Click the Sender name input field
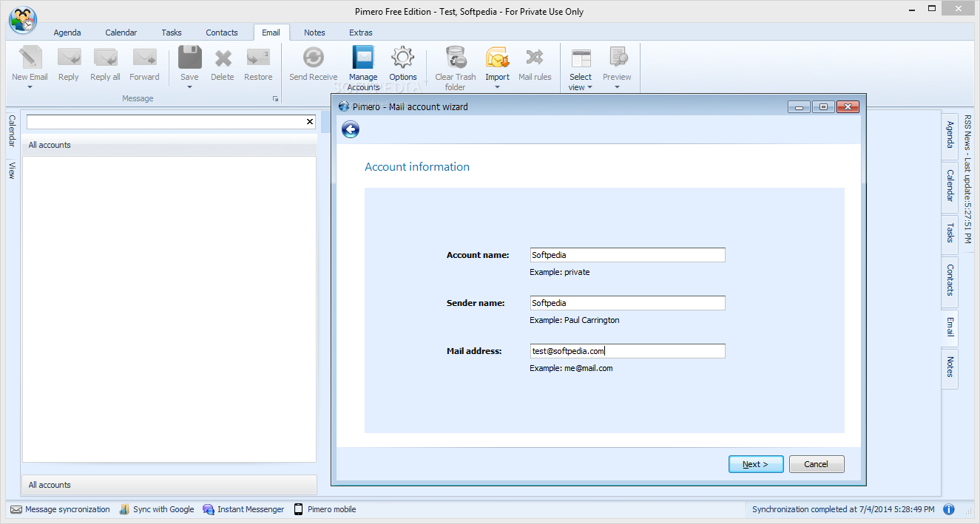The width and height of the screenshot is (980, 524). 627,303
